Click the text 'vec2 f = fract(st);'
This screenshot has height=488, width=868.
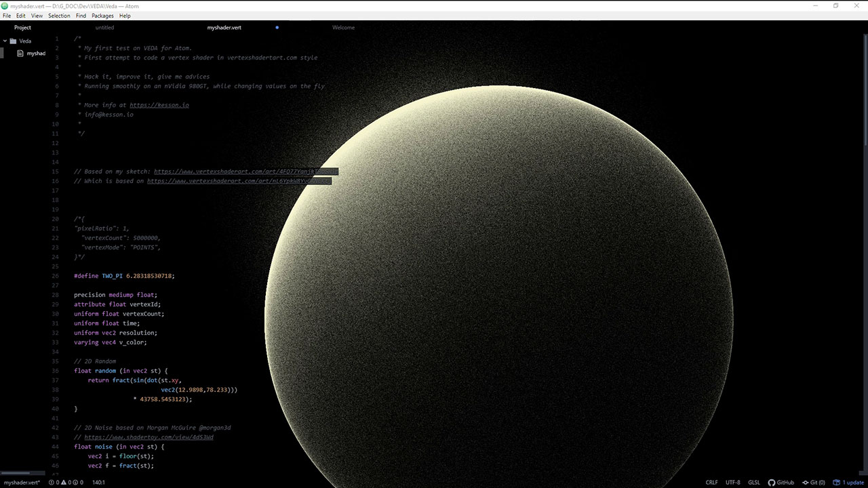121,466
